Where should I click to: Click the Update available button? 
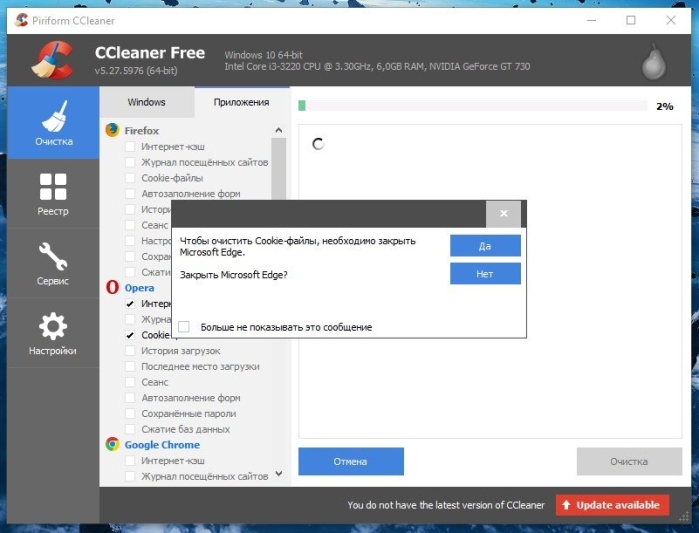[612, 505]
